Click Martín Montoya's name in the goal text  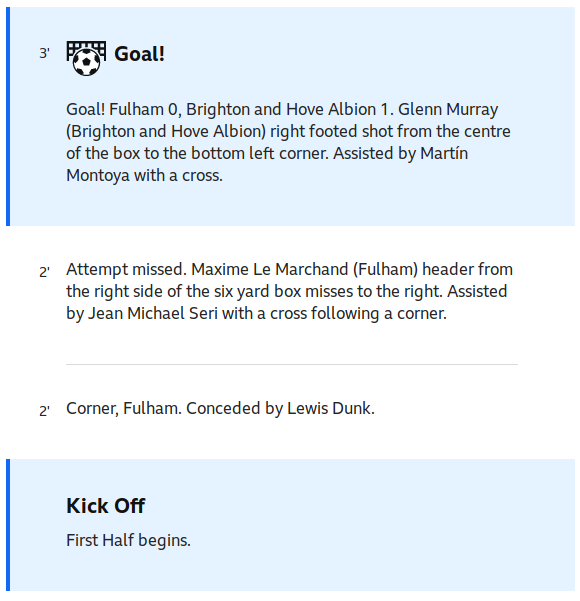(444, 153)
